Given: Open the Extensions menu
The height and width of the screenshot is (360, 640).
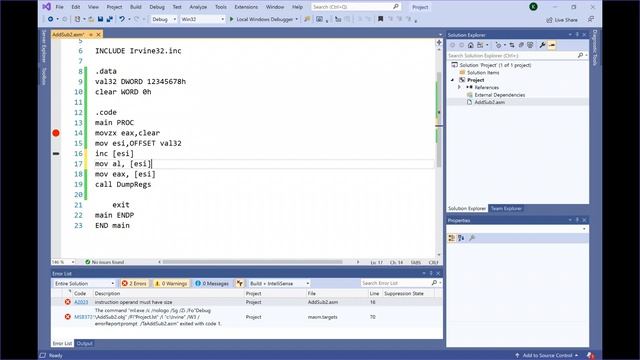Looking at the screenshot, I should 246,7.
